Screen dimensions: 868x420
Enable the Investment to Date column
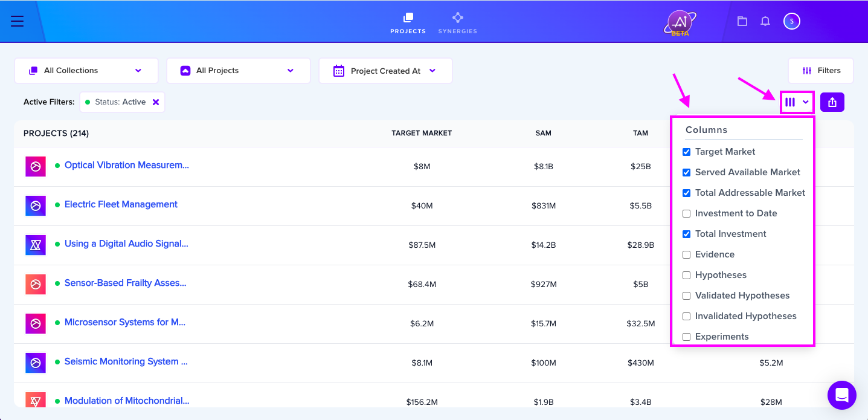[686, 213]
